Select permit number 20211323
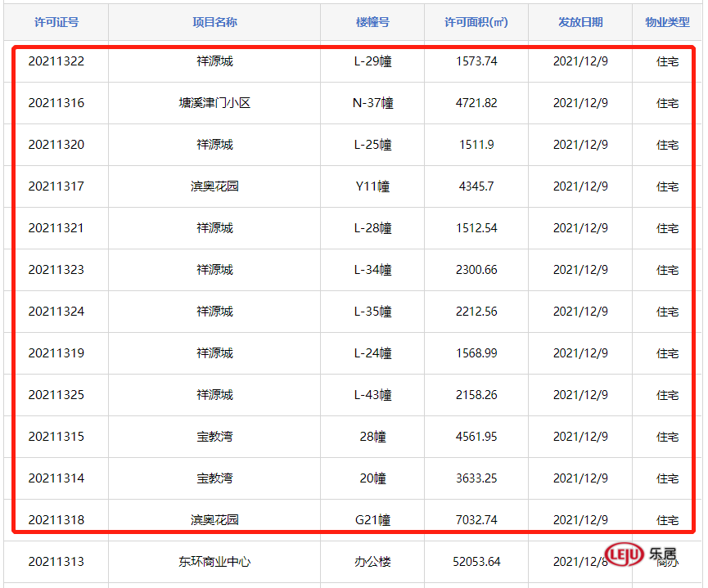Viewport: 708px width, 588px height. tap(56, 270)
